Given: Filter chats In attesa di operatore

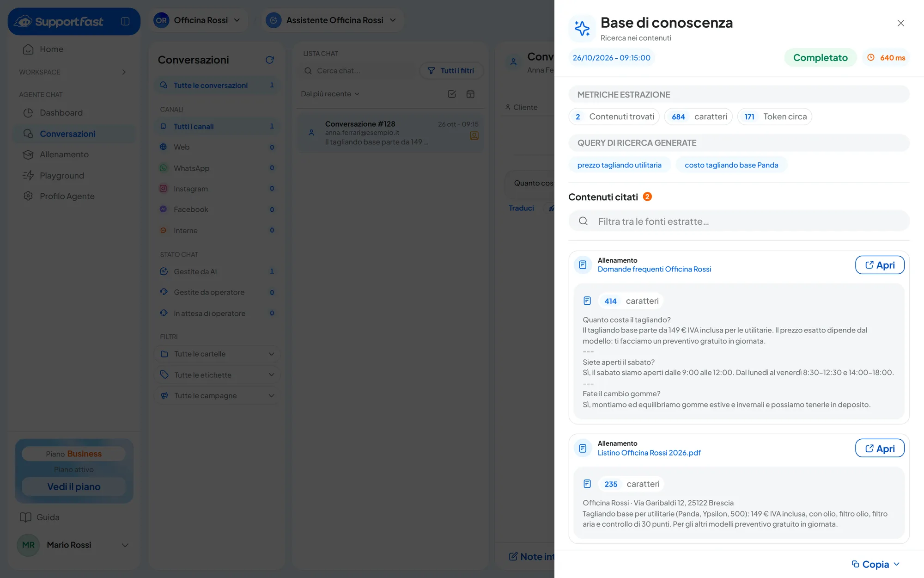Looking at the screenshot, I should (x=217, y=313).
